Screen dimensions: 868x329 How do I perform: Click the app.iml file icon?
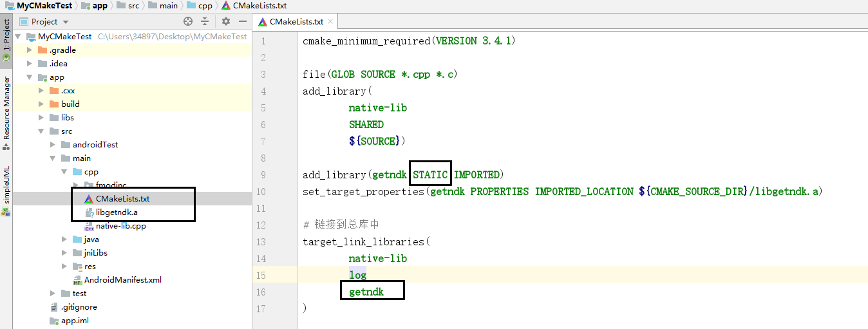tap(55, 321)
